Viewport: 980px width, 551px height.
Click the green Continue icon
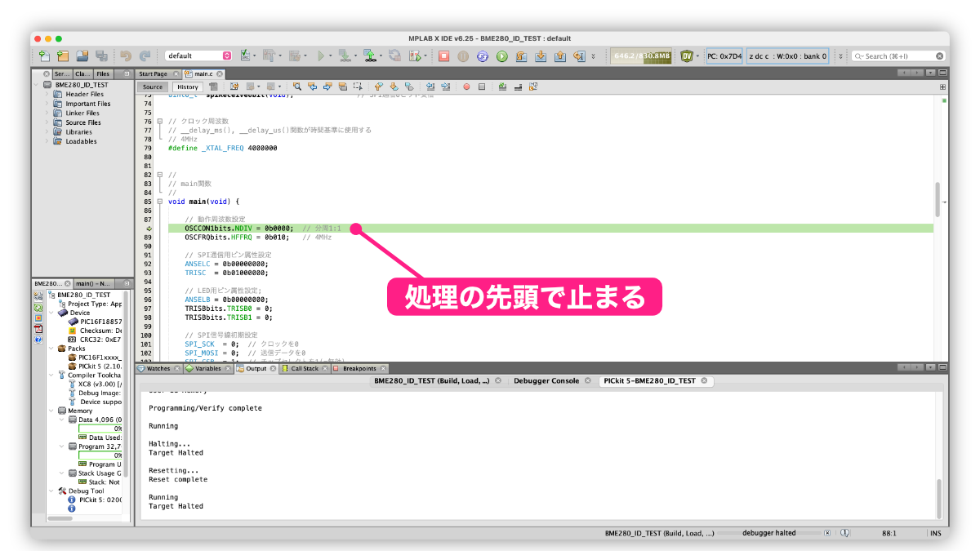point(502,56)
